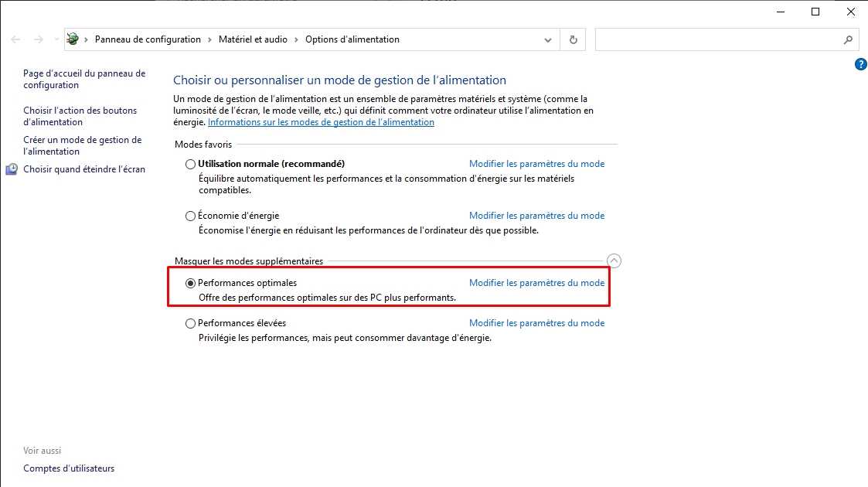
Task: Click the Control Panel icon in address bar
Action: [x=73, y=39]
